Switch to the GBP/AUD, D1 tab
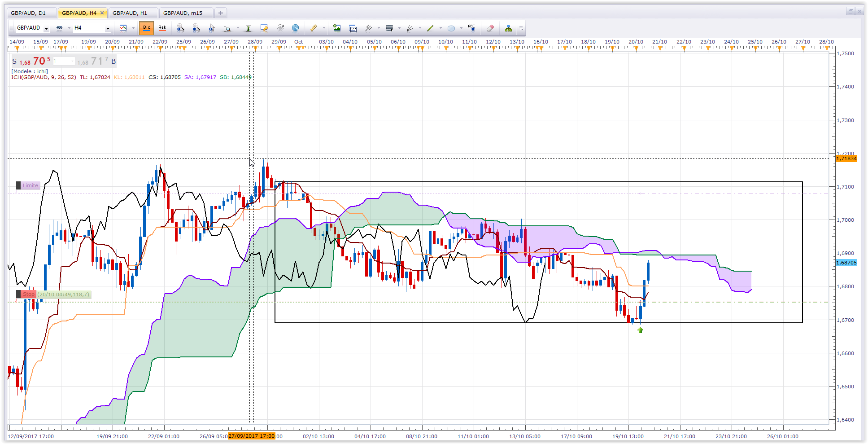868x444 pixels. [28, 13]
